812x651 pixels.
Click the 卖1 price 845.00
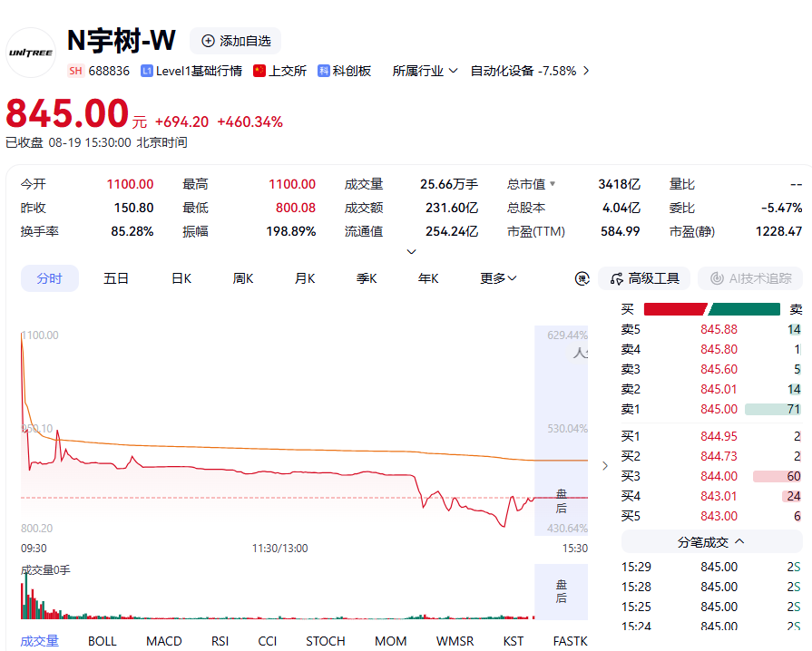pos(719,409)
